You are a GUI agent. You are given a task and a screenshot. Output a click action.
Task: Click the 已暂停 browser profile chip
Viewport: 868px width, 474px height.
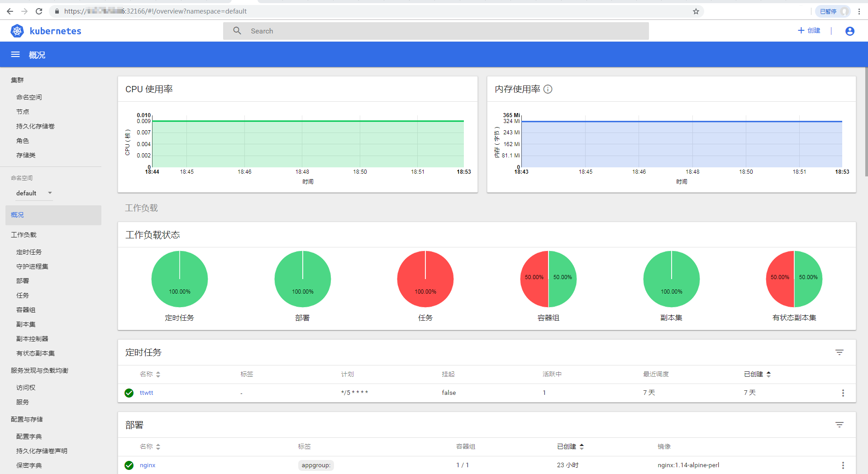pos(832,11)
